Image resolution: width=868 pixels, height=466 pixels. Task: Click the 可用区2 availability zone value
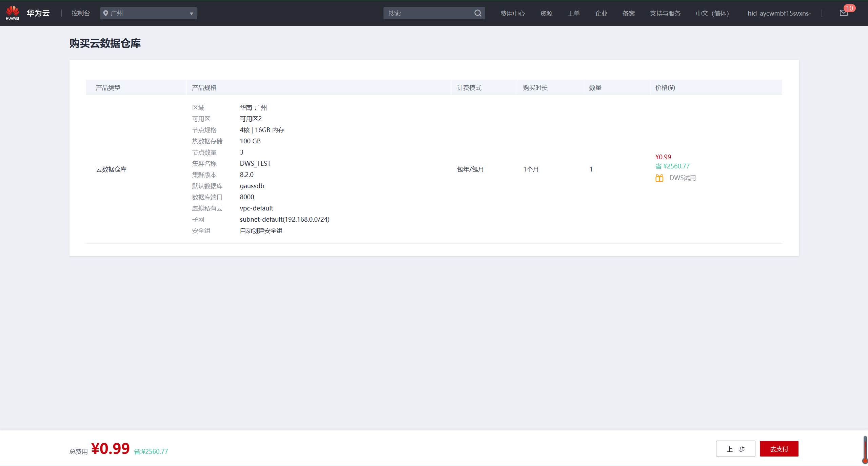251,119
